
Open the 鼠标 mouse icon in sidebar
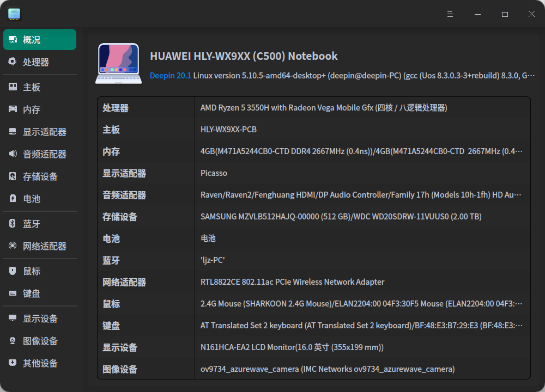coord(13,271)
